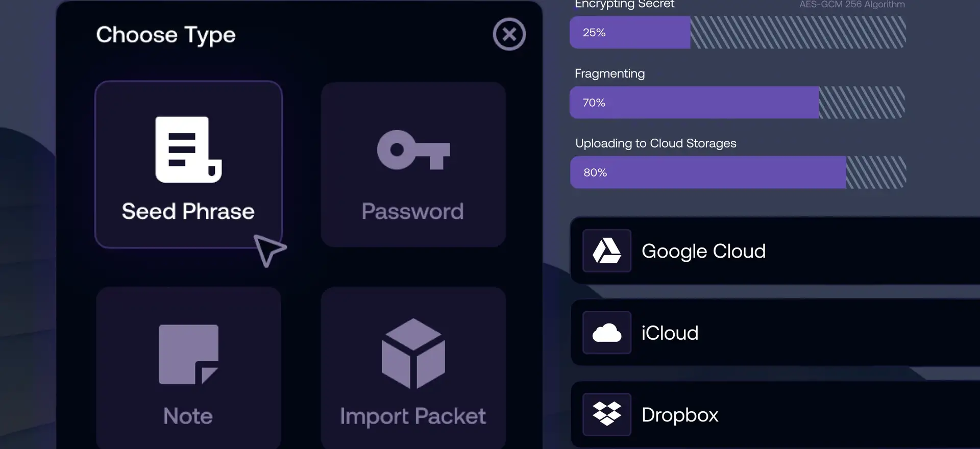Click the Encrypting Secret 25% progress bar
This screenshot has width=980, height=449.
pos(738,32)
